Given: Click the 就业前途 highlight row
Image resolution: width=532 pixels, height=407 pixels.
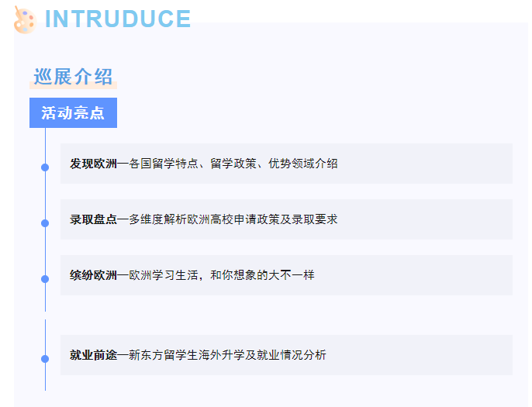Looking at the screenshot, I should click(286, 355).
